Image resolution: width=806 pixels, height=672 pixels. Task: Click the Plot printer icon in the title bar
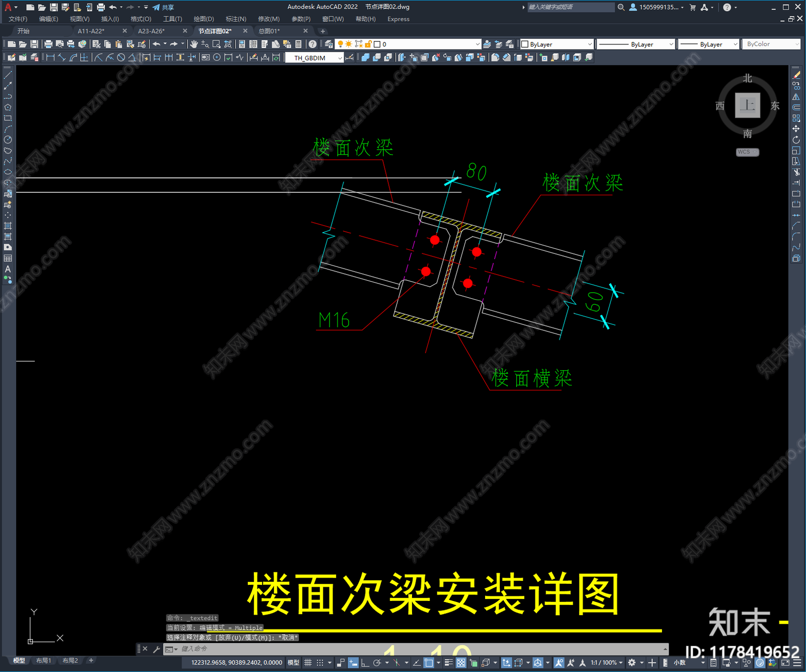[101, 7]
